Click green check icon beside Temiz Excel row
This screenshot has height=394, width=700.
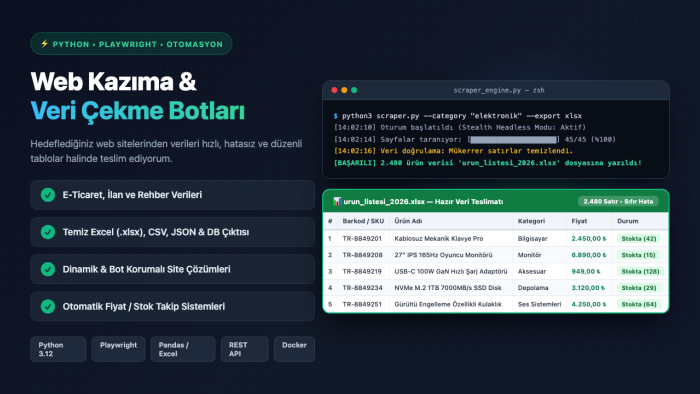point(48,232)
